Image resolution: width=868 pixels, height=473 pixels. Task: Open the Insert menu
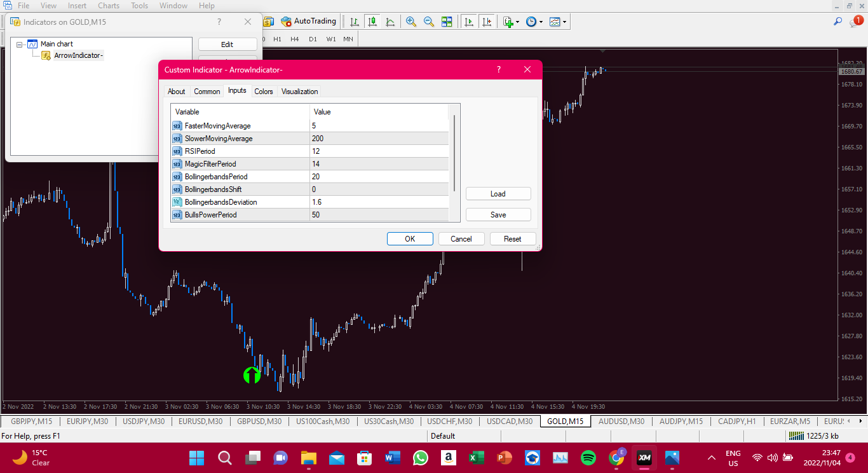[78, 6]
